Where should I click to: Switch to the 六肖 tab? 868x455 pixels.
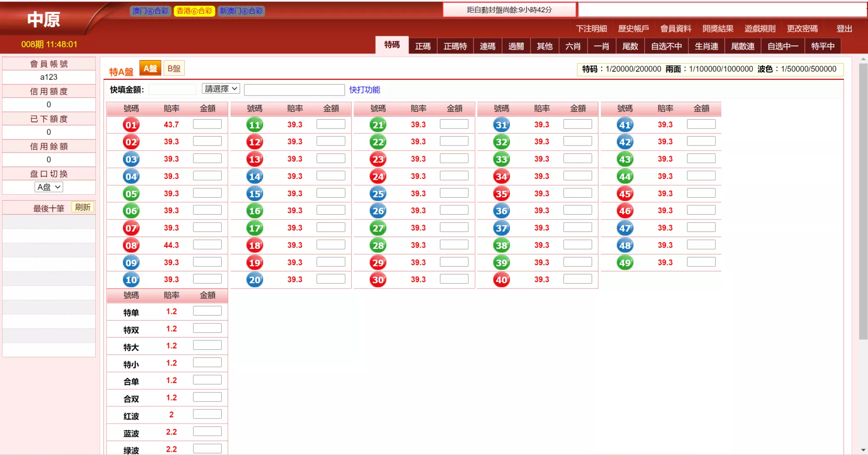point(573,46)
